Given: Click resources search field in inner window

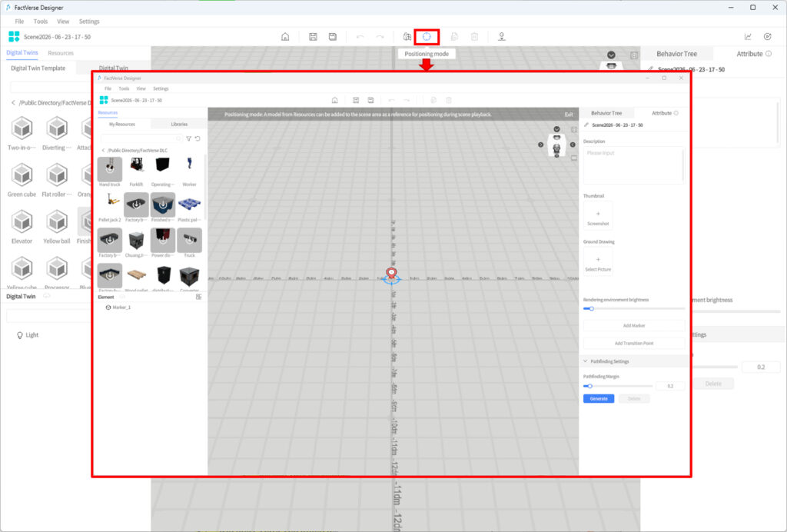Looking at the screenshot, I should 141,138.
